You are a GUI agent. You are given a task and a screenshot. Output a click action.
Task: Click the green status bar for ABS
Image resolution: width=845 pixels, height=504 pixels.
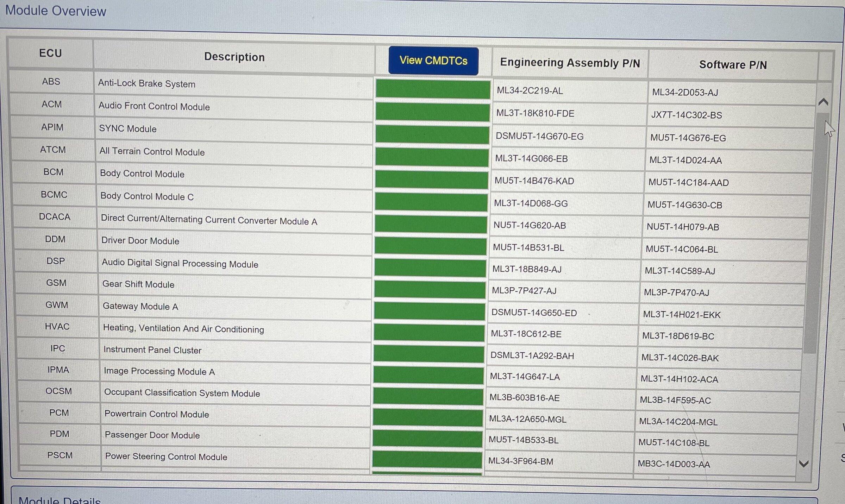(433, 89)
